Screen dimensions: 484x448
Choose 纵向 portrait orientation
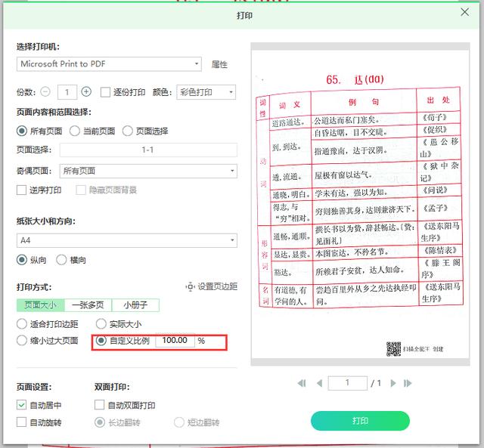[22, 260]
